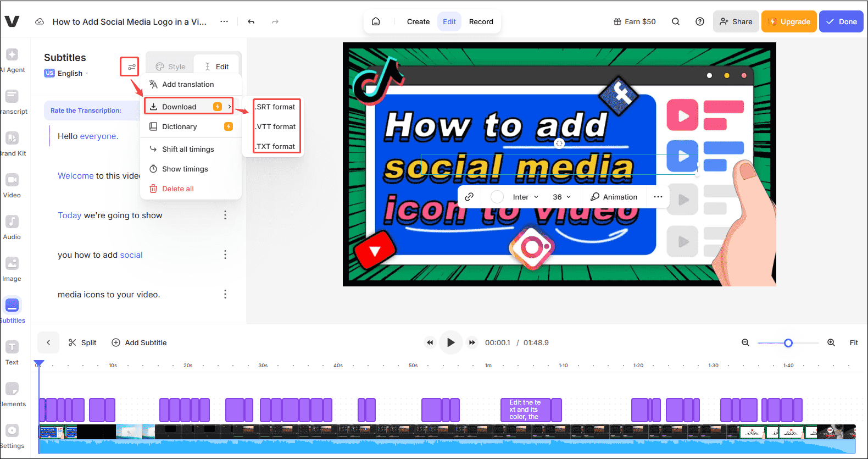Click the Add Subtitle button
The image size is (868, 459).
click(x=139, y=342)
